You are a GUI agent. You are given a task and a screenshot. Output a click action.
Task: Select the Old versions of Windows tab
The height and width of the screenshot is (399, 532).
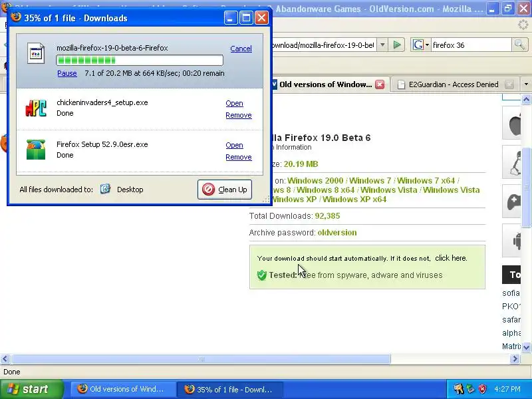325,84
